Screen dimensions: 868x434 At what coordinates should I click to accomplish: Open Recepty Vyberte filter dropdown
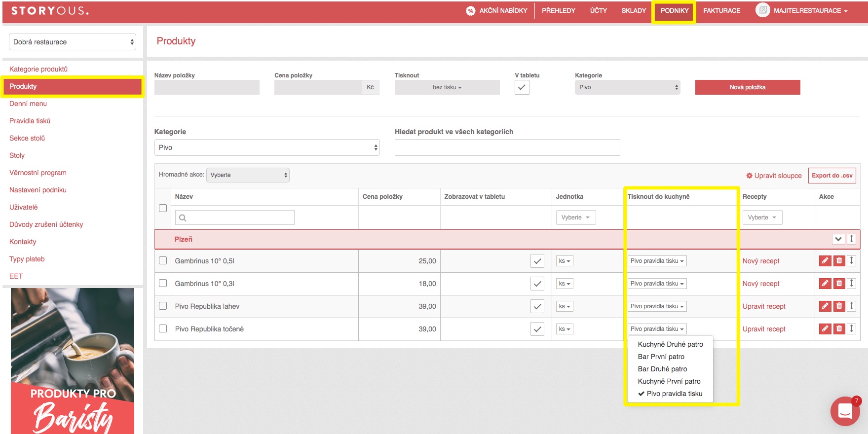click(x=762, y=217)
